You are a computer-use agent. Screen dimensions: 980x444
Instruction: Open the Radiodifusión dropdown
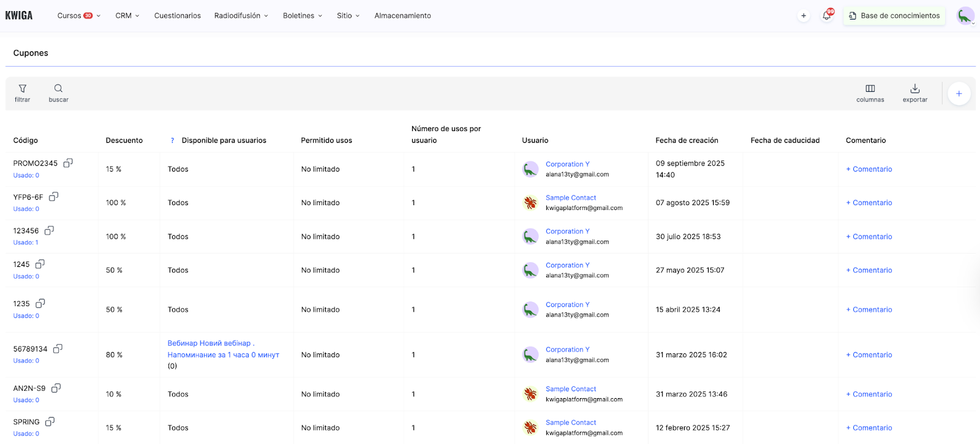pos(241,16)
